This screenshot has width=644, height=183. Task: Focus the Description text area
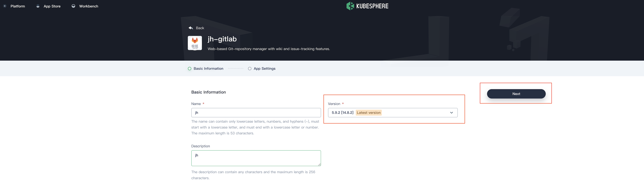coord(256,158)
